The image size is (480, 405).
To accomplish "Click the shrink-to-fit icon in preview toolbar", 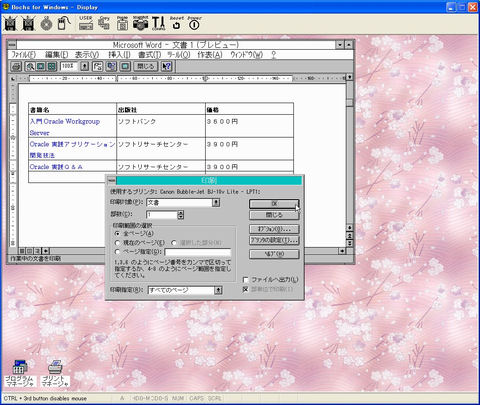I will click(111, 66).
